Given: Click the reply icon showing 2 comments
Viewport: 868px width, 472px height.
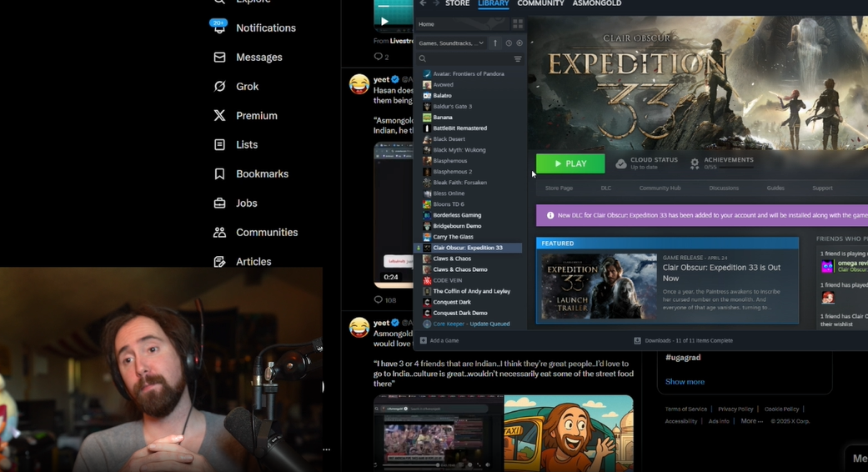Looking at the screenshot, I should click(378, 57).
